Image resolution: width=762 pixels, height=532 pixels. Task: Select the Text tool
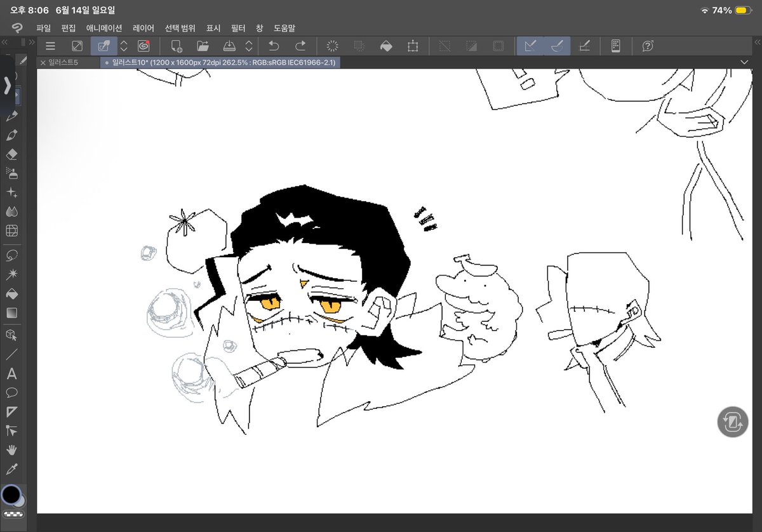[11, 374]
